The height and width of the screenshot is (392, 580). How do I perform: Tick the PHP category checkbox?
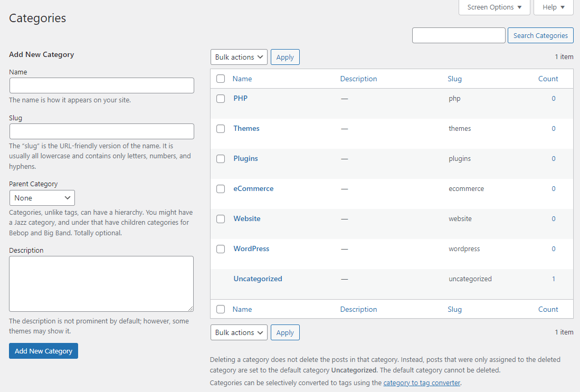point(221,99)
